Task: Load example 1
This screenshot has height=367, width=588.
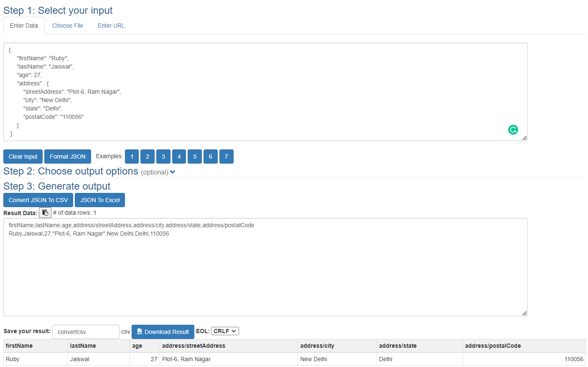Action: (x=132, y=157)
